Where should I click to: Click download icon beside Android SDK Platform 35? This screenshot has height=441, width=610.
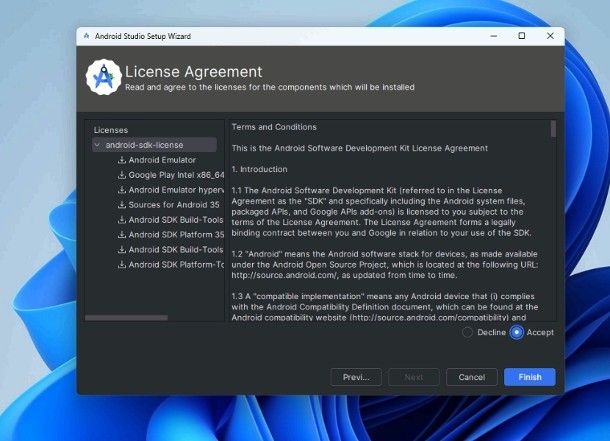point(122,234)
